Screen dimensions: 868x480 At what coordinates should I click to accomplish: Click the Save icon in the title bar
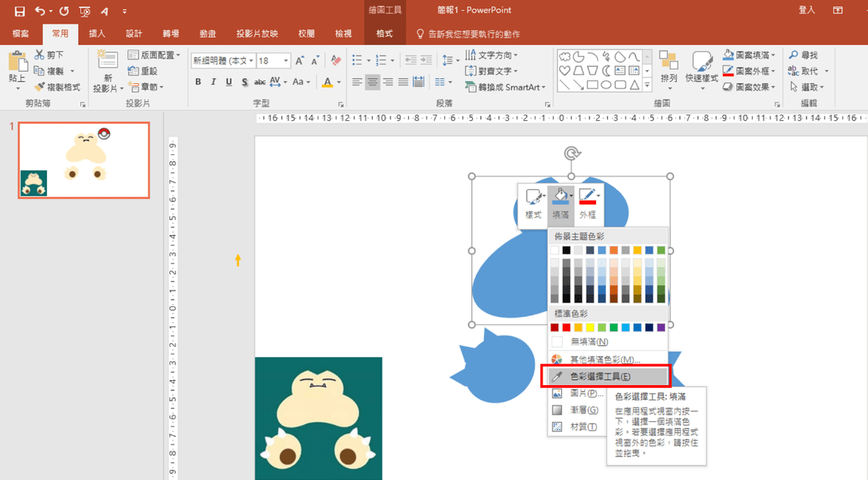pyautogui.click(x=20, y=11)
